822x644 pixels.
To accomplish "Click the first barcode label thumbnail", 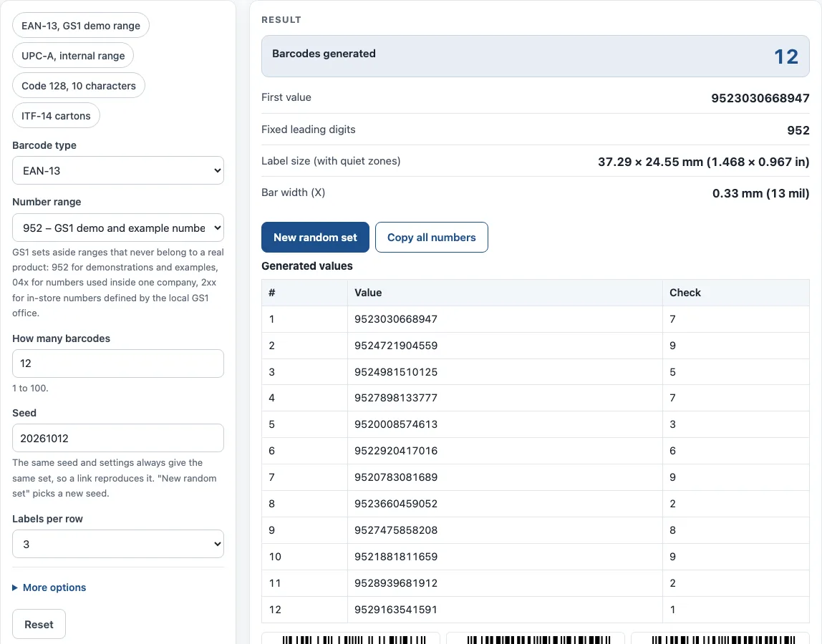I will 351,638.
